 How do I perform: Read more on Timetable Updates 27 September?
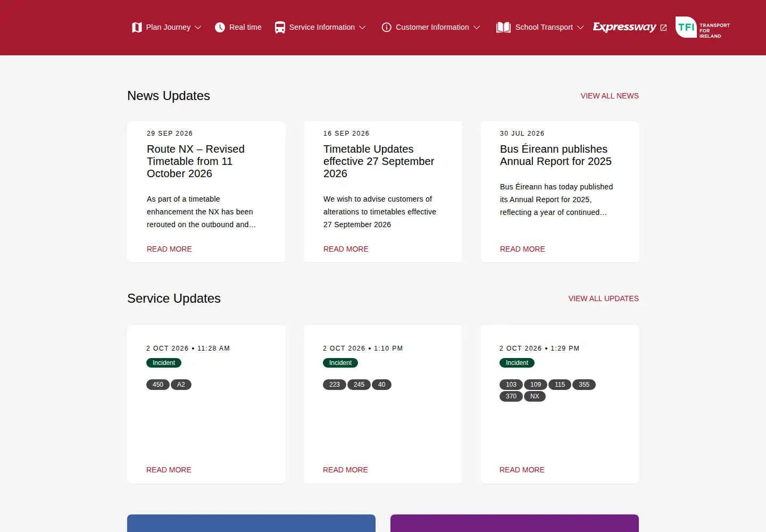[x=346, y=249]
